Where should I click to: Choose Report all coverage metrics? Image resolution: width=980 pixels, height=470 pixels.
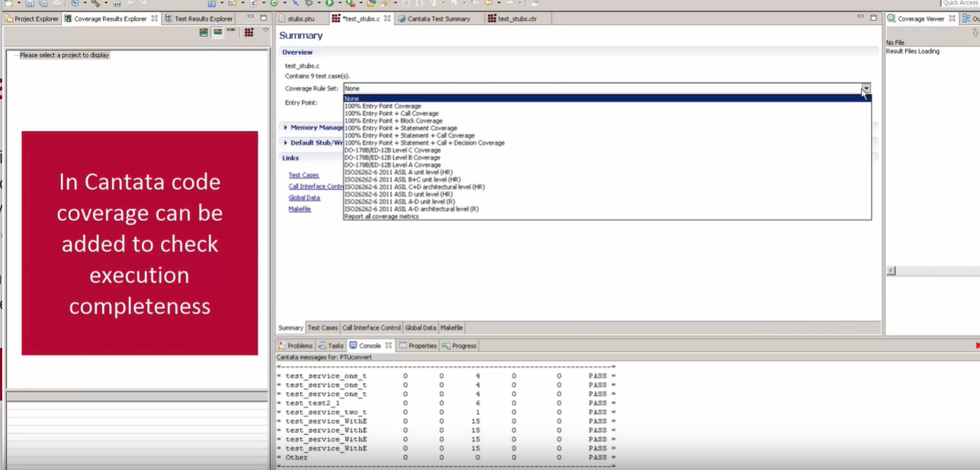607,216
